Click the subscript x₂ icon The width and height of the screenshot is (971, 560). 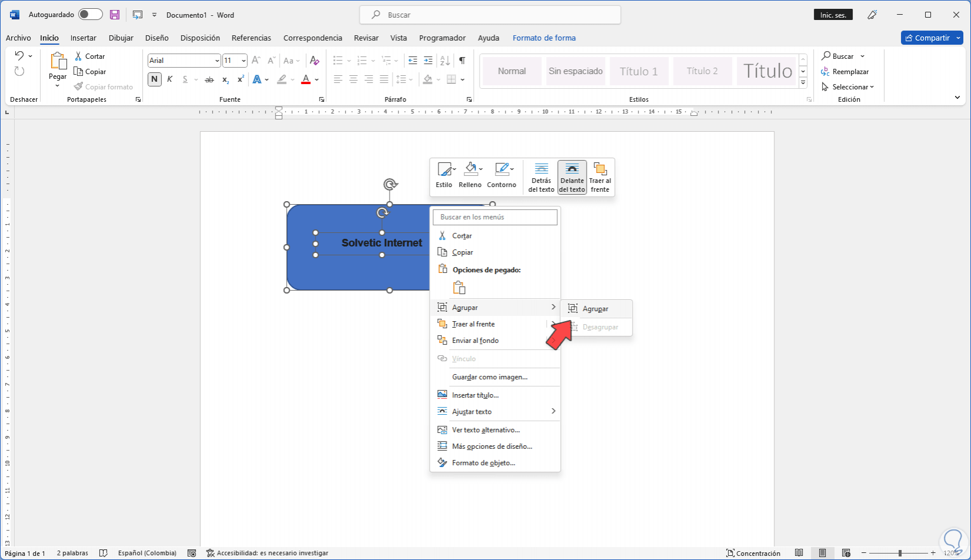click(225, 79)
